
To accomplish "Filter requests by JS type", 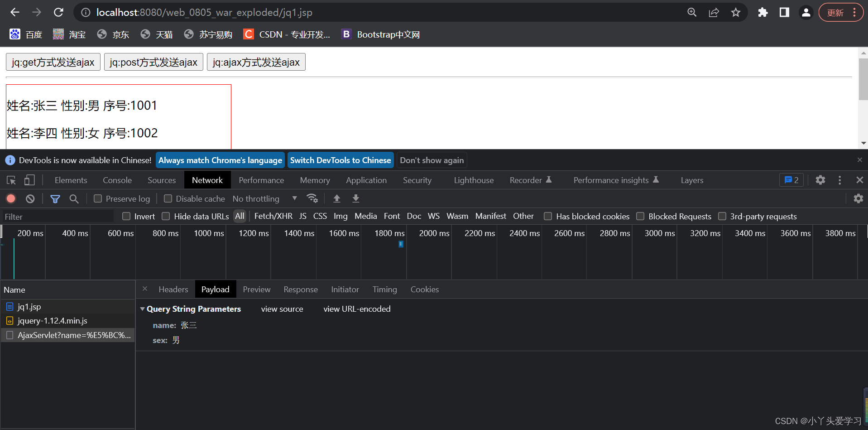I will tap(302, 216).
